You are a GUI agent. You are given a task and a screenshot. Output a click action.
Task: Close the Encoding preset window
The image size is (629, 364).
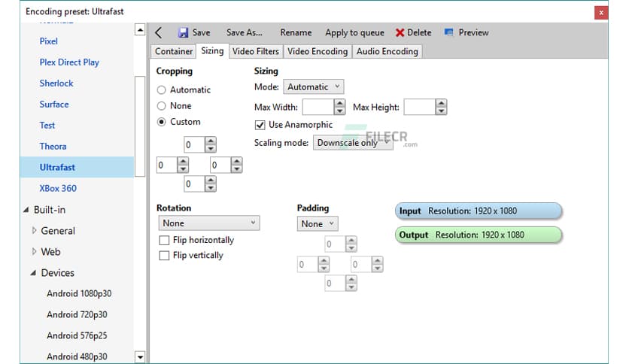coord(601,13)
